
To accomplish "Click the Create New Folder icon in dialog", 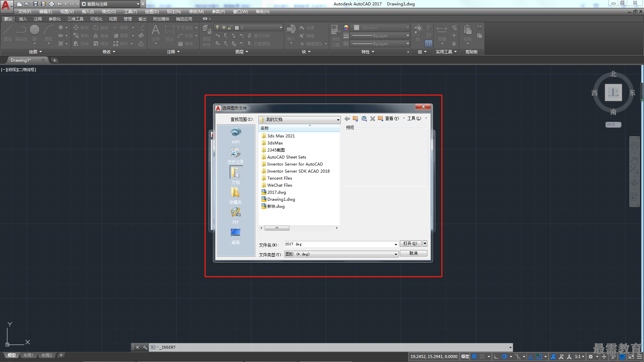I will coord(380,119).
